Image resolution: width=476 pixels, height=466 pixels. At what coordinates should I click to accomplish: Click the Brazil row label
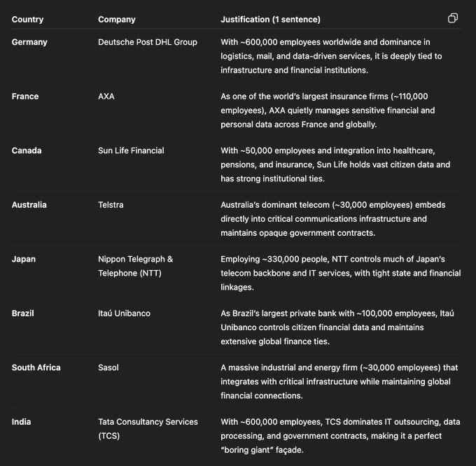(x=23, y=313)
